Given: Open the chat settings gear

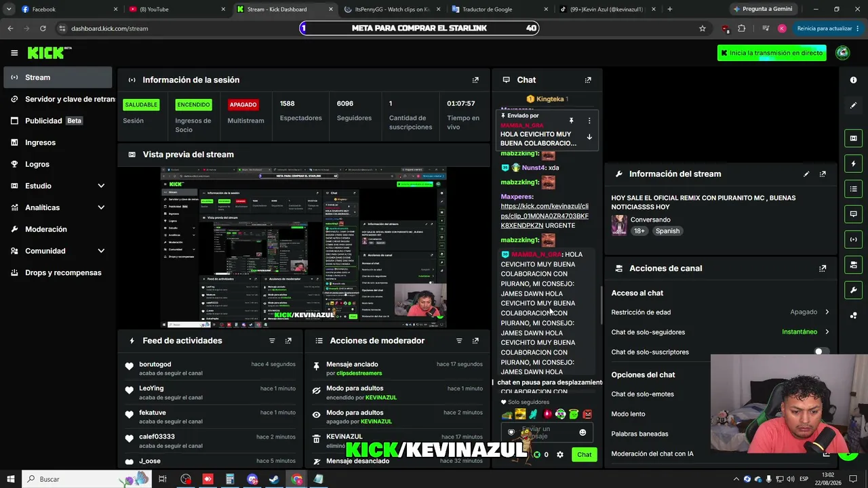Looking at the screenshot, I should pyautogui.click(x=560, y=455).
